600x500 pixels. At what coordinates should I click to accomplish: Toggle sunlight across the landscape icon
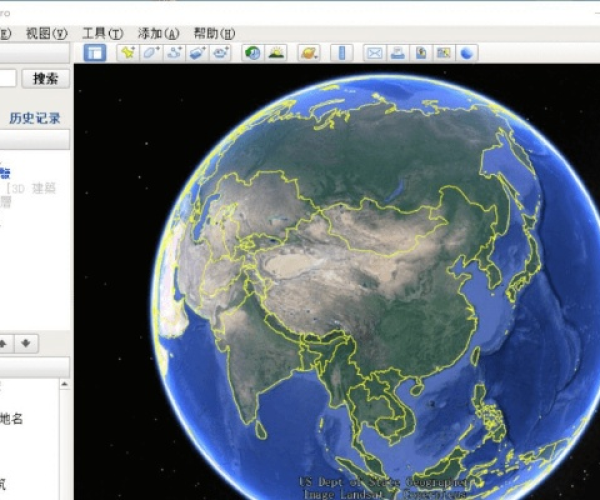coord(276,53)
